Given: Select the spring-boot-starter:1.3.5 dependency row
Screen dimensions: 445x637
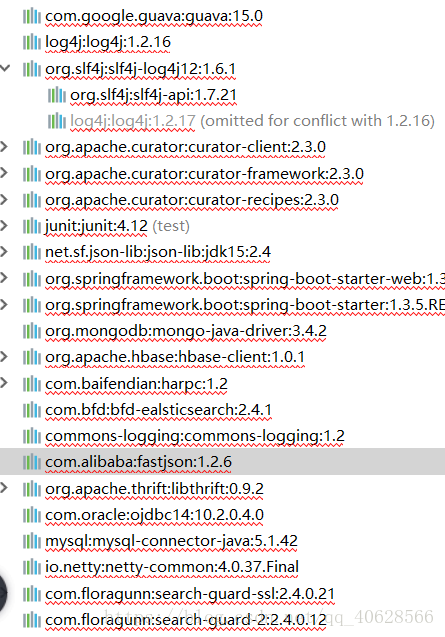Looking at the screenshot, I should pos(245,305).
